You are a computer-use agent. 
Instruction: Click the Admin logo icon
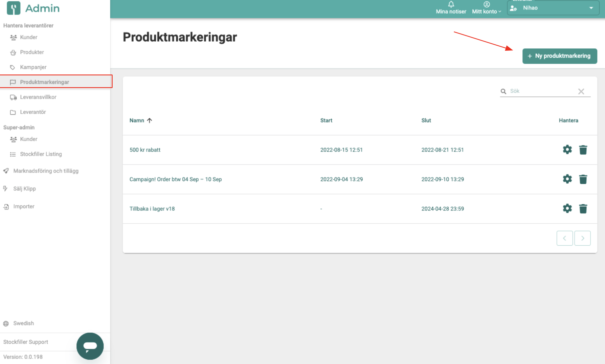click(x=14, y=8)
